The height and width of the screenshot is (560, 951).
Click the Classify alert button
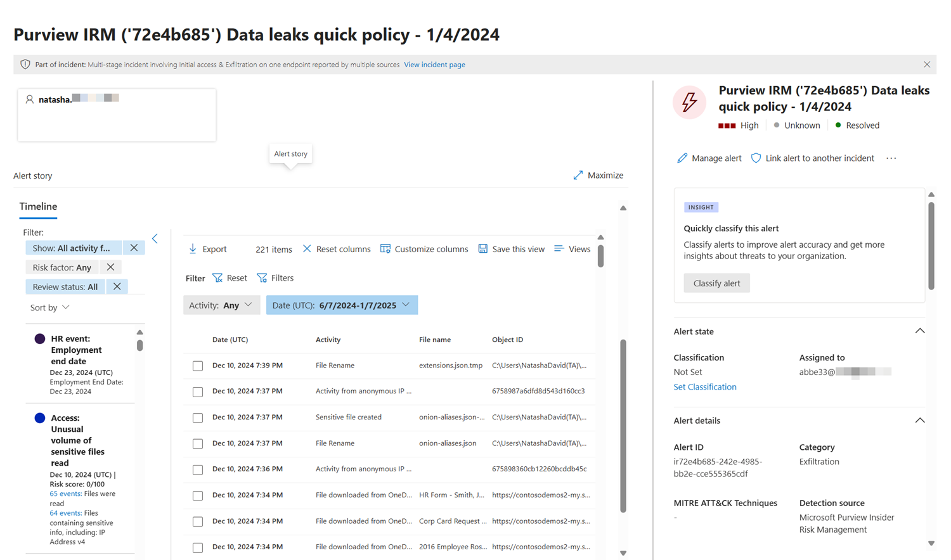[716, 283]
